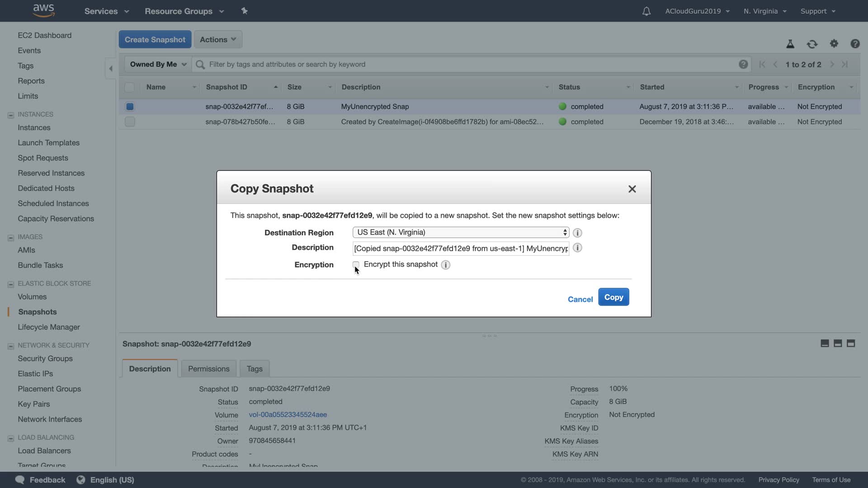Screen dimensions: 868x488
Task: Check the snap-078b427b50fe row checkbox
Action: point(130,122)
